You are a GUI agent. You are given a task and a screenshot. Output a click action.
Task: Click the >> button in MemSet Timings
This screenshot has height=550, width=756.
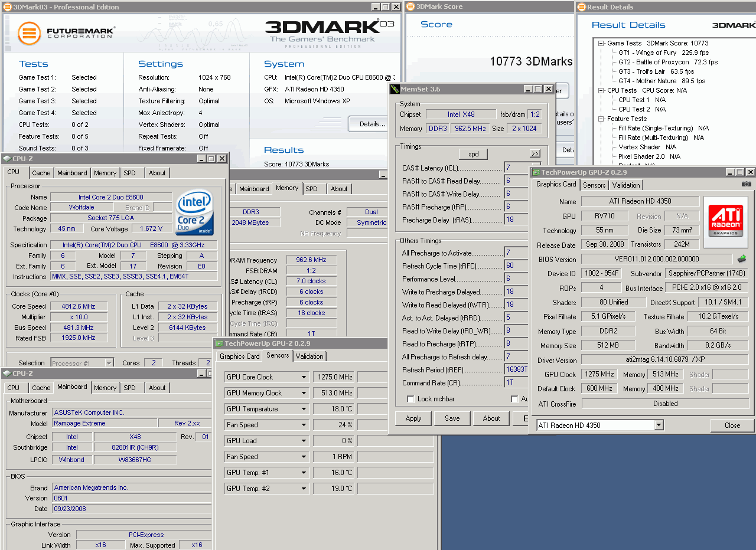click(535, 153)
